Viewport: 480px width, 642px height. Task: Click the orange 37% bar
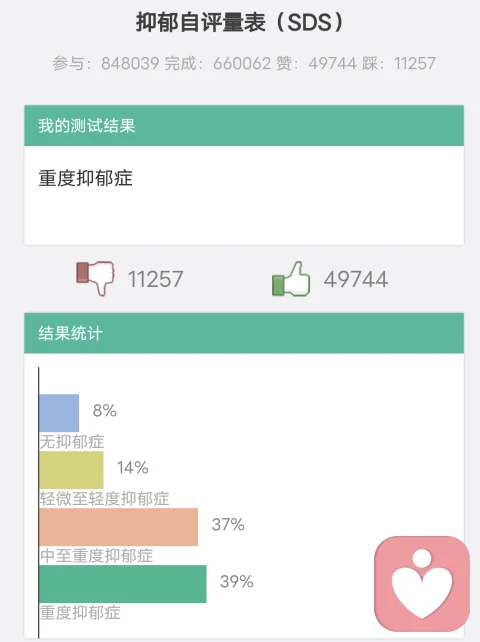point(118,527)
